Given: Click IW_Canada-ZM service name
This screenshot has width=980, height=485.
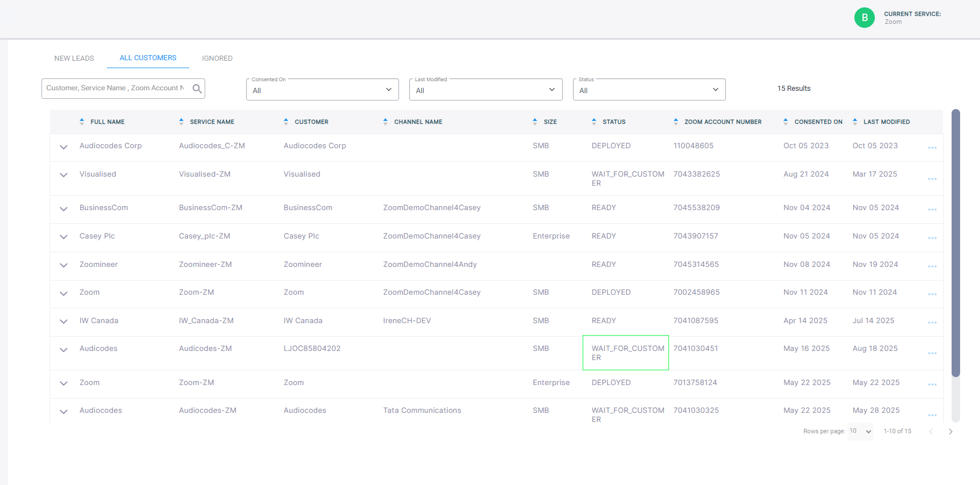Looking at the screenshot, I should coord(206,321).
